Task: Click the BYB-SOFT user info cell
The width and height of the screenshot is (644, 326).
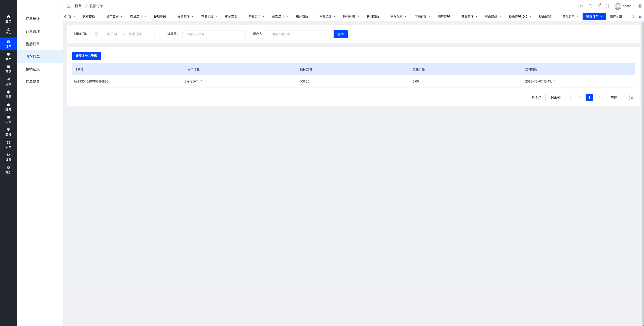Action: point(193,81)
